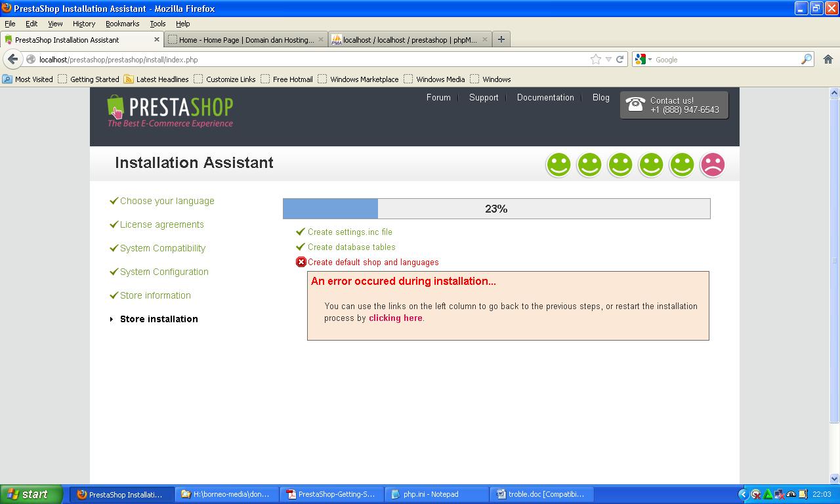Image resolution: width=840 pixels, height=504 pixels.
Task: Click the bookmark star in the address bar
Action: coord(596,59)
